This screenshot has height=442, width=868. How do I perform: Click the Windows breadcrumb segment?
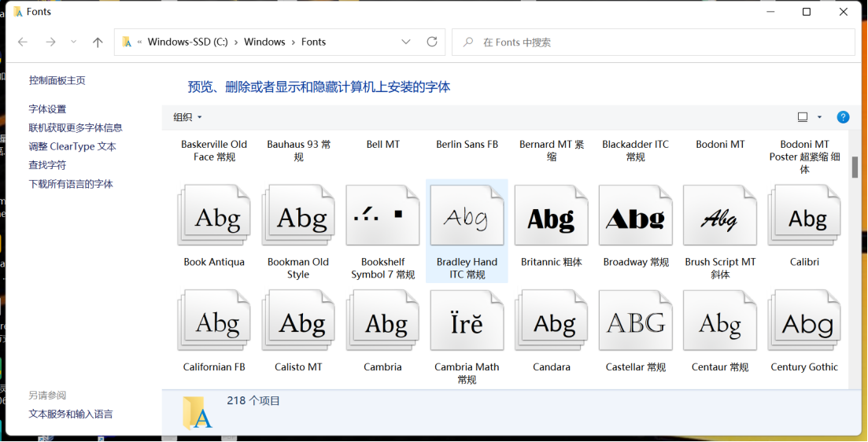[264, 42]
